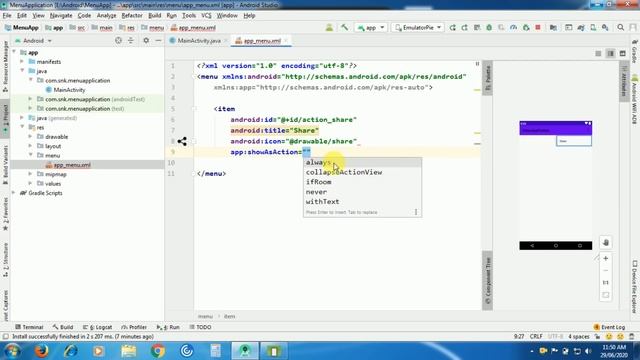Collapse the app module tree node
This screenshot has width=640, height=360.
click(14, 52)
